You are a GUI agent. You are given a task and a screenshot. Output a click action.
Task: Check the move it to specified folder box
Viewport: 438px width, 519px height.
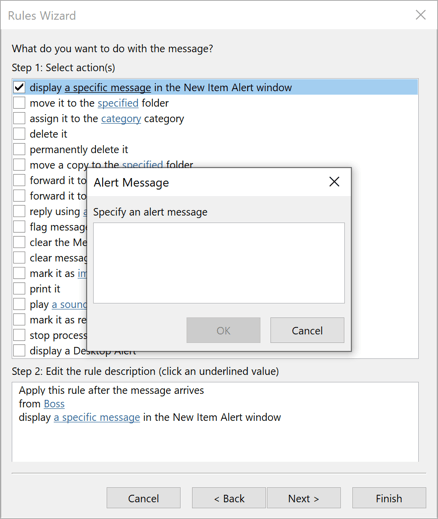pyautogui.click(x=19, y=103)
